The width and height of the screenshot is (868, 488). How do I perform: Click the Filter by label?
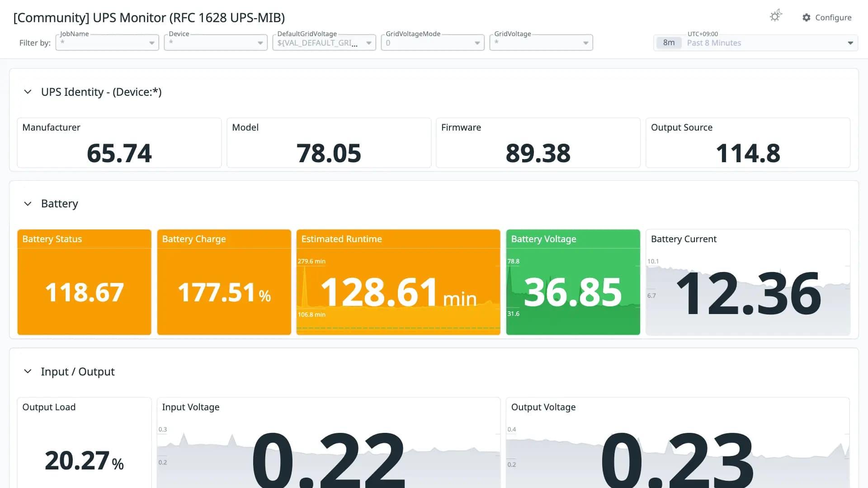point(35,43)
